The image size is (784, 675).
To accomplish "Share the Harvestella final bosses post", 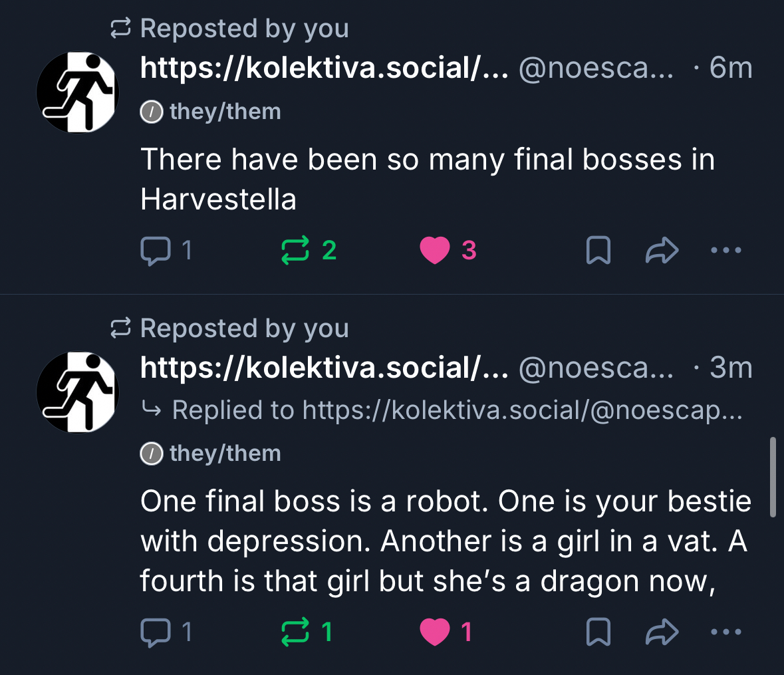I will tap(662, 251).
